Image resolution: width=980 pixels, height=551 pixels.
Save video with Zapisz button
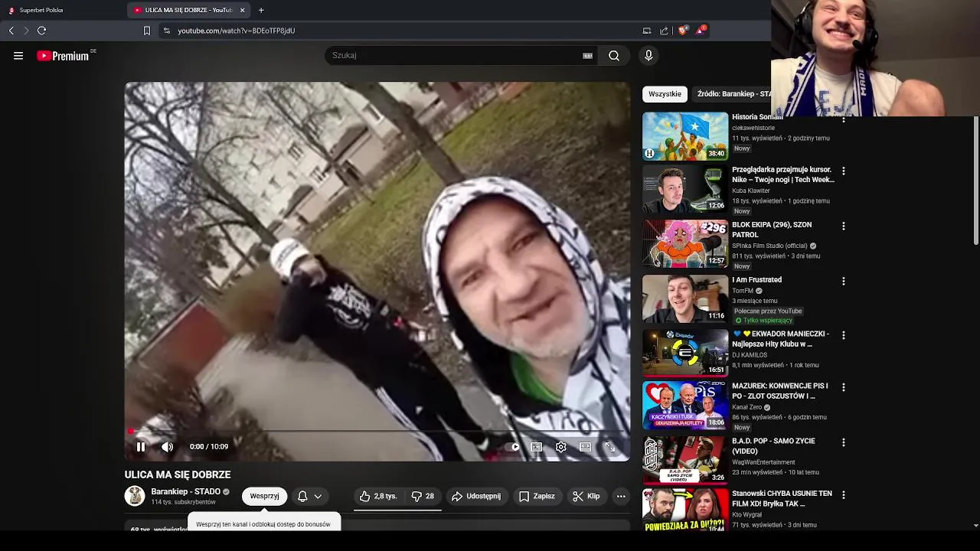pyautogui.click(x=537, y=497)
